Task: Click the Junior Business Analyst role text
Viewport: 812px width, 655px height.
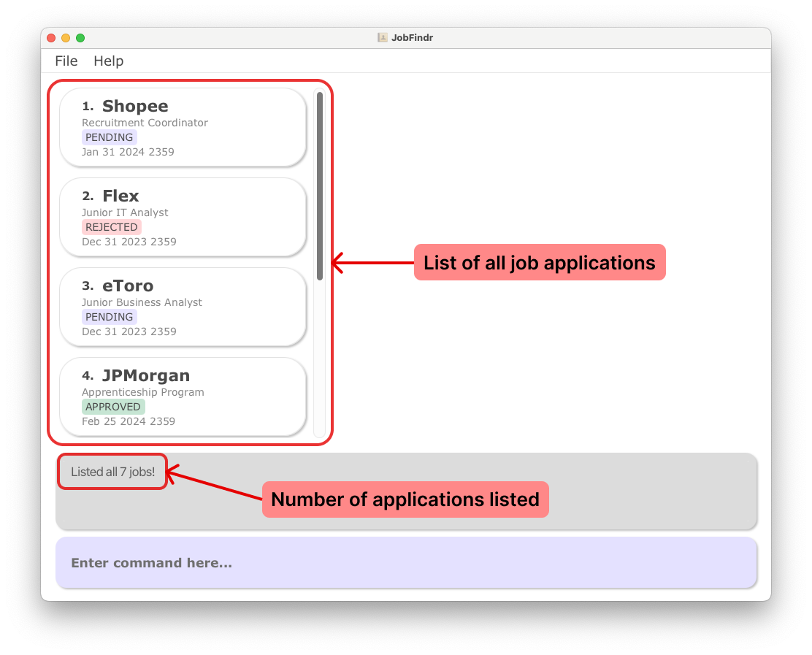Action: click(142, 302)
